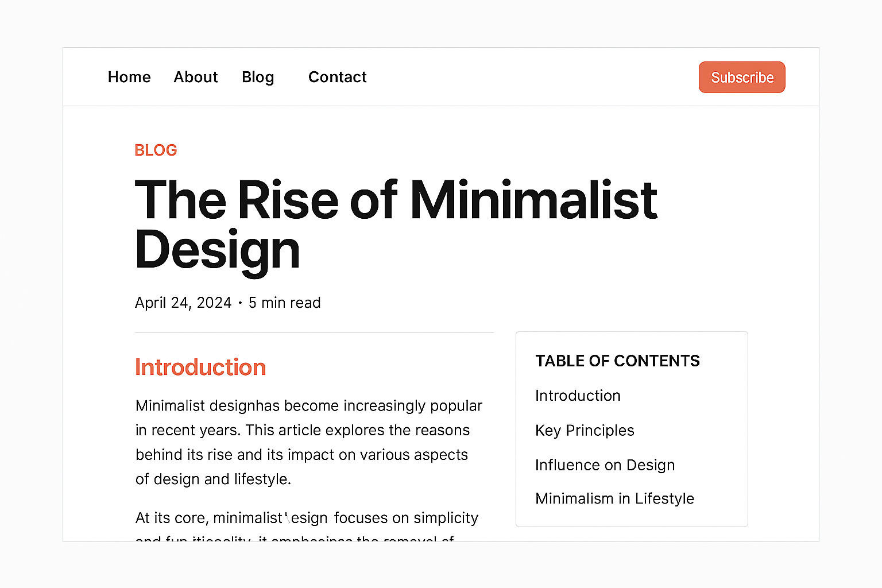The height and width of the screenshot is (588, 882).
Task: Click the dot separating date and read time
Action: [240, 303]
